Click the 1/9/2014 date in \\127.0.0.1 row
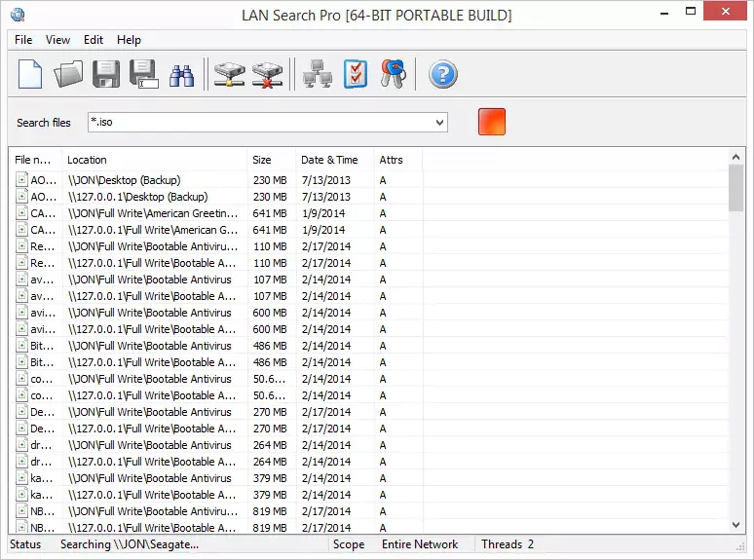 [x=323, y=230]
